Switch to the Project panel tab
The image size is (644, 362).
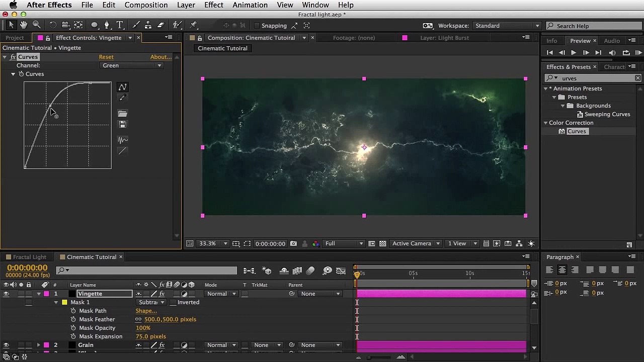click(x=15, y=38)
